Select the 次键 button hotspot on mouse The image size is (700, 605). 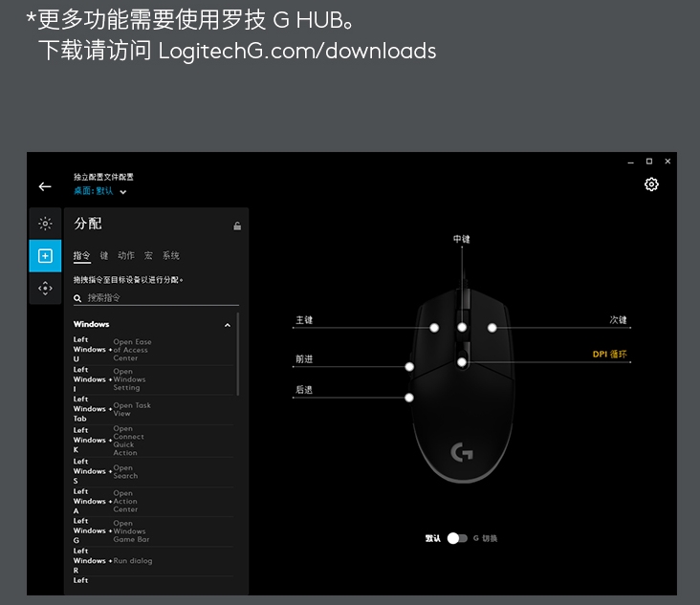[x=492, y=328]
